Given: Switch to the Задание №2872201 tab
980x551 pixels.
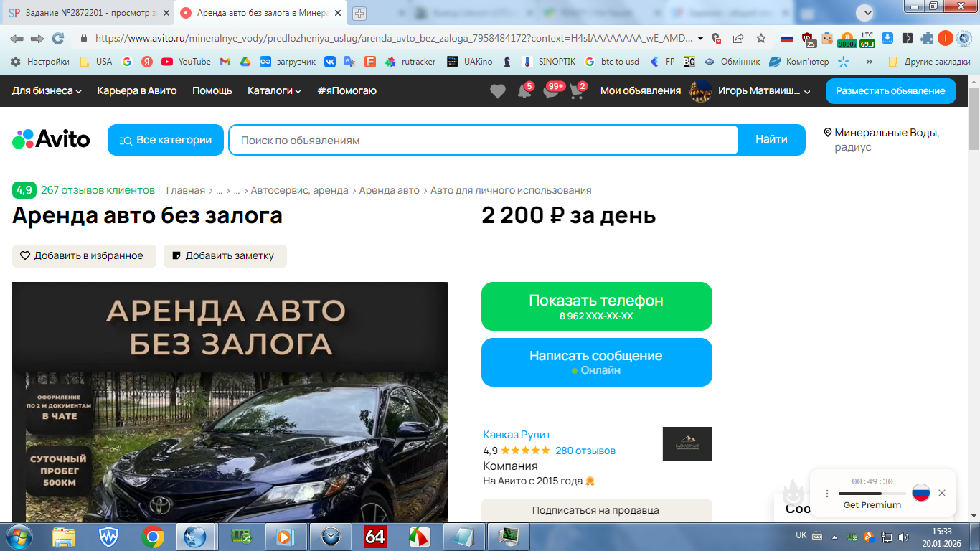Looking at the screenshot, I should coord(89,13).
